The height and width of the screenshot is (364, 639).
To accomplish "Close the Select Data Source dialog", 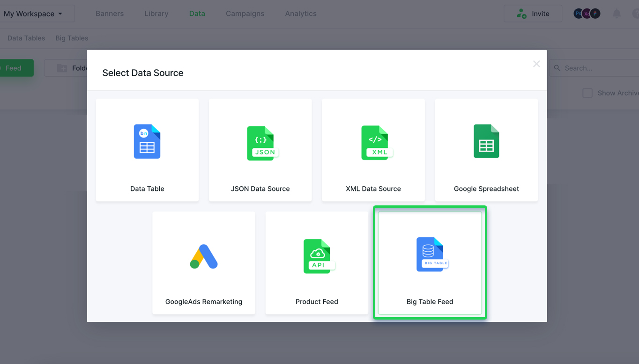I will point(536,64).
